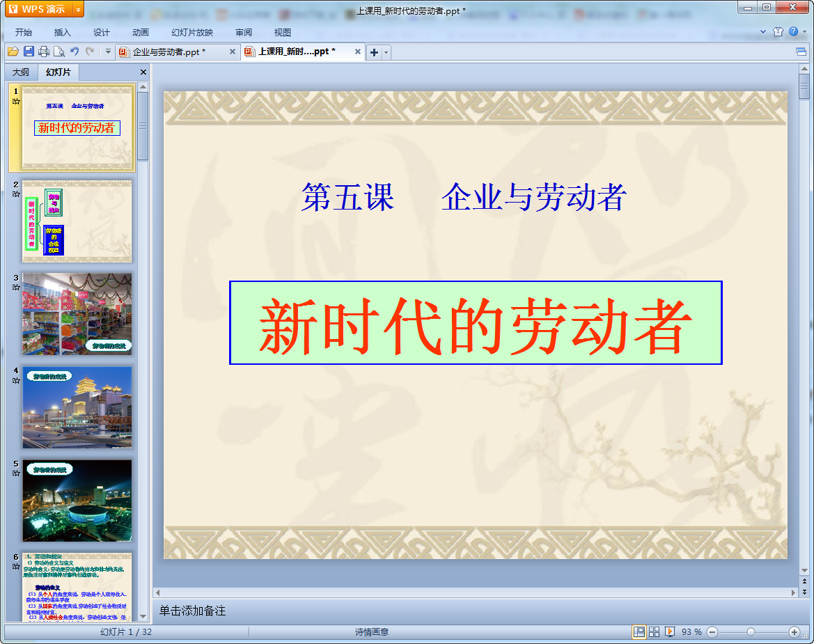The width and height of the screenshot is (814, 644).
Task: Open help with the blue question mark icon
Action: point(793,31)
